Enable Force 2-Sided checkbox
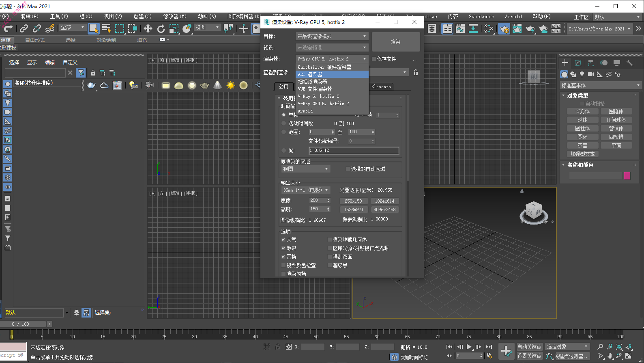 330,257
